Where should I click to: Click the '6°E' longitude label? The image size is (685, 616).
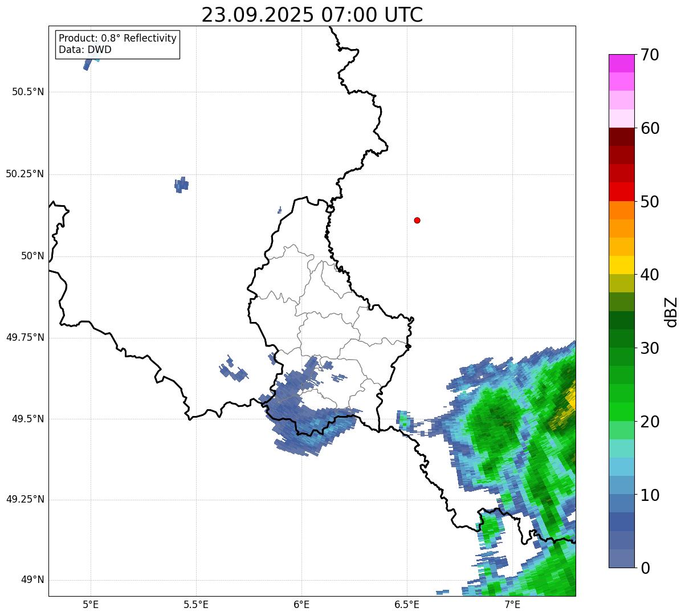(x=301, y=605)
